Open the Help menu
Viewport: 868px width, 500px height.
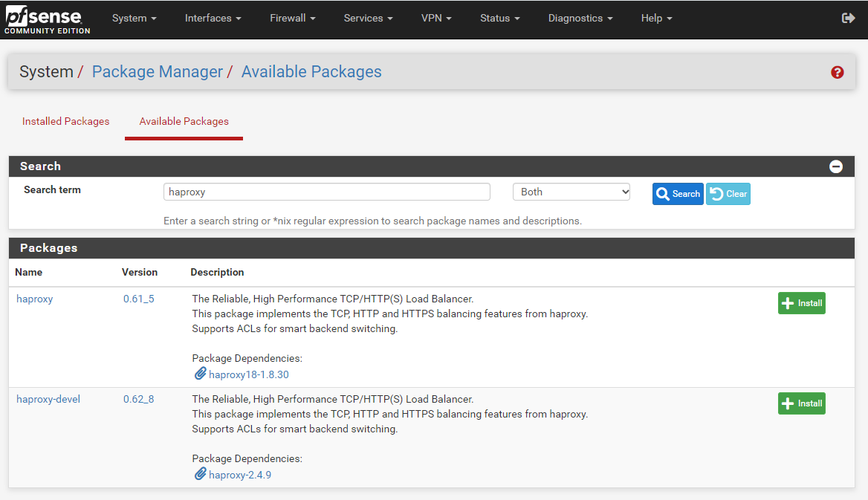[656, 19]
